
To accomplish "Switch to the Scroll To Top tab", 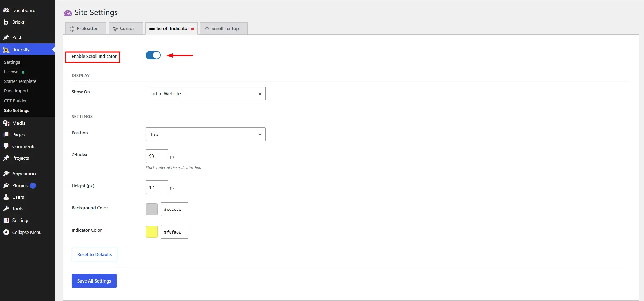I will [224, 28].
